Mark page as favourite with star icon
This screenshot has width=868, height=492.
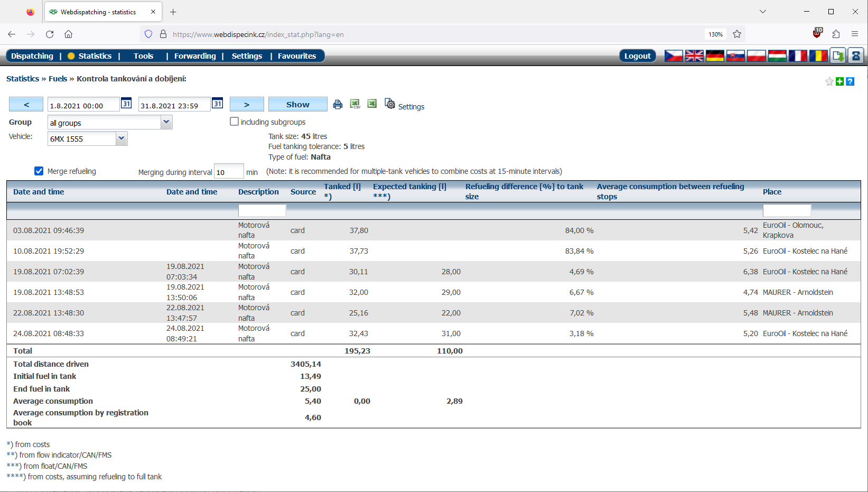coord(829,81)
